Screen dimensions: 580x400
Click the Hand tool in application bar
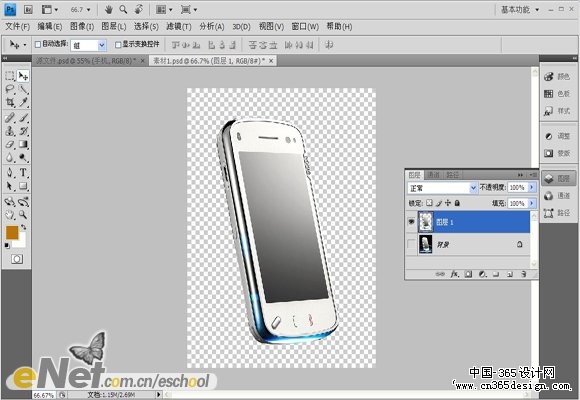(x=108, y=10)
